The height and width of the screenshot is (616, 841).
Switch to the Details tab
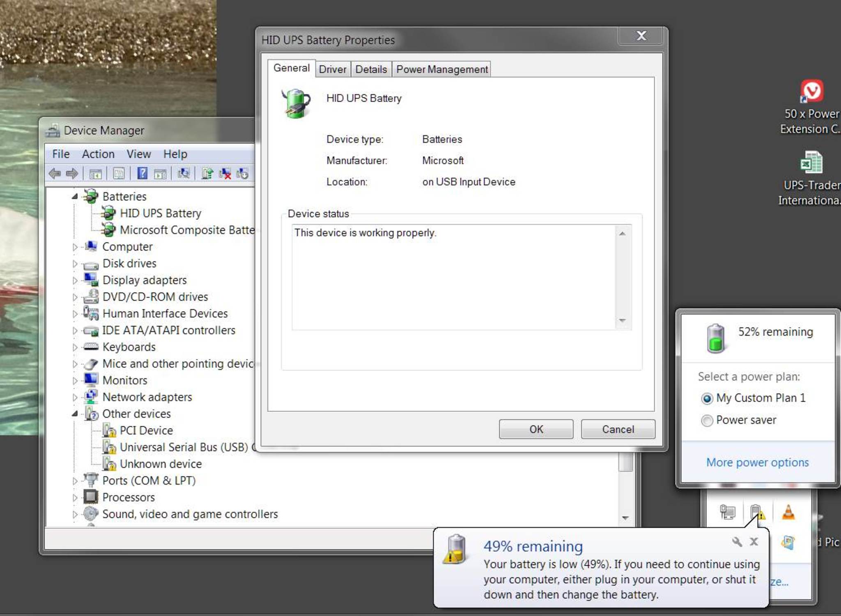(x=371, y=69)
